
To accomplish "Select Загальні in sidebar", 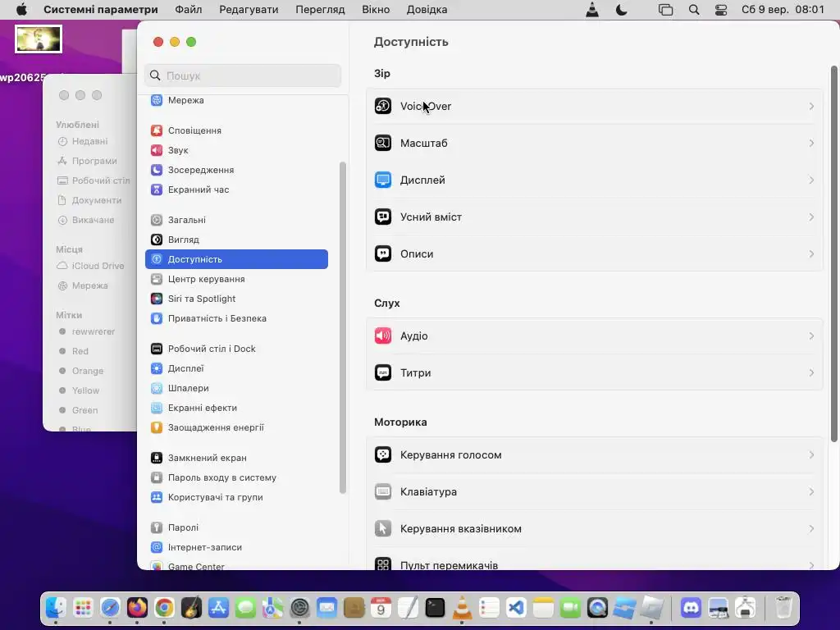I will (236, 220).
